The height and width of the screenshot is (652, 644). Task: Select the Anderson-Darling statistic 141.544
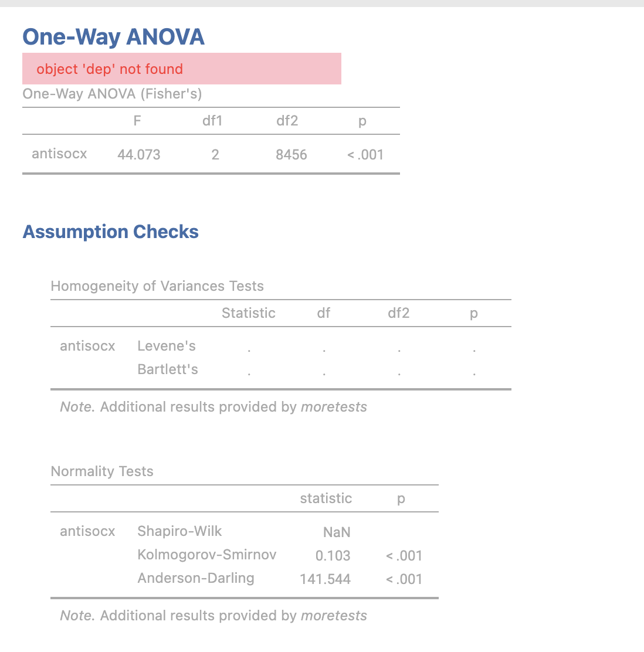click(x=326, y=579)
